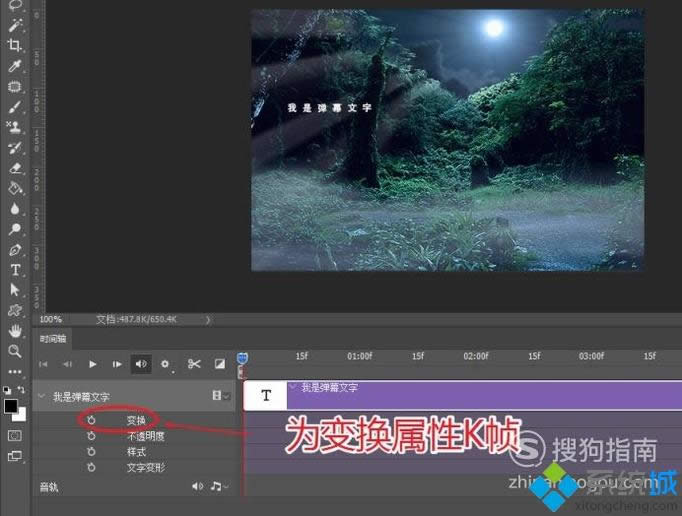Click the 音轨 track label
Viewport: 682px width, 516px height.
[49, 486]
